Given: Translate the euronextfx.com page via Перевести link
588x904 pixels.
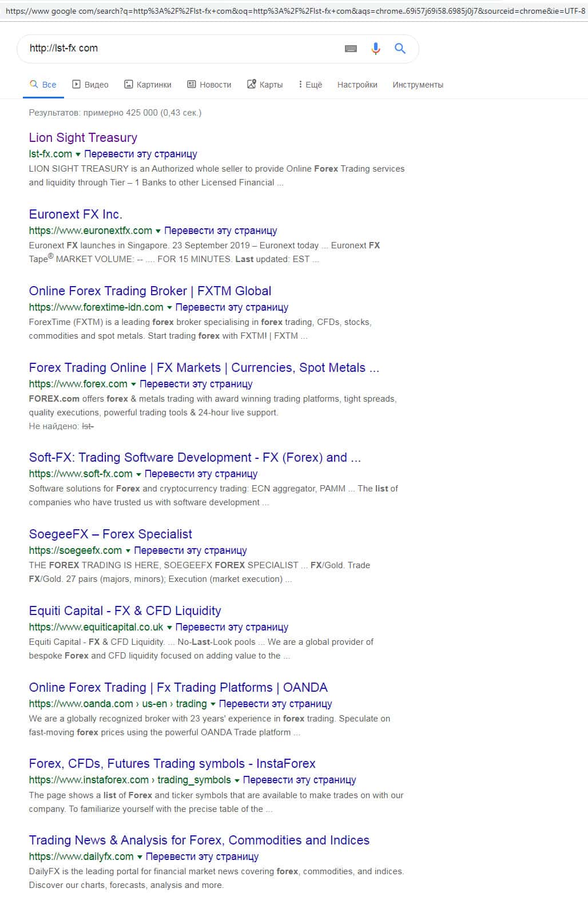Looking at the screenshot, I should 221,231.
